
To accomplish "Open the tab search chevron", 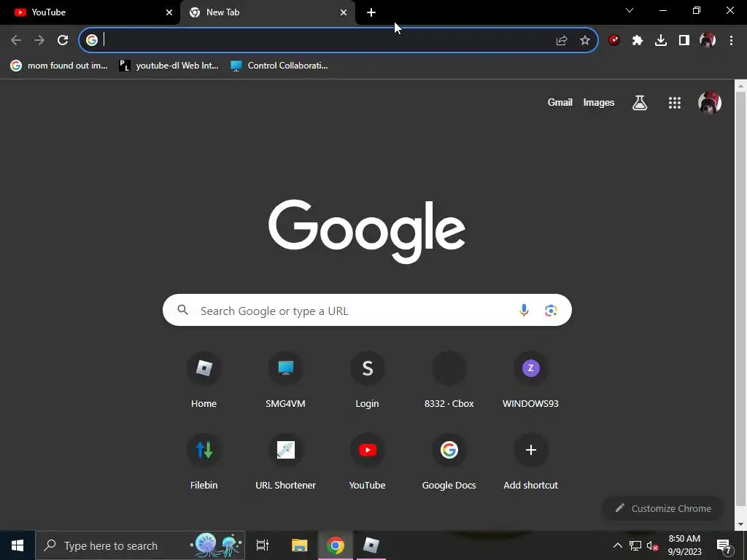I will point(630,10).
